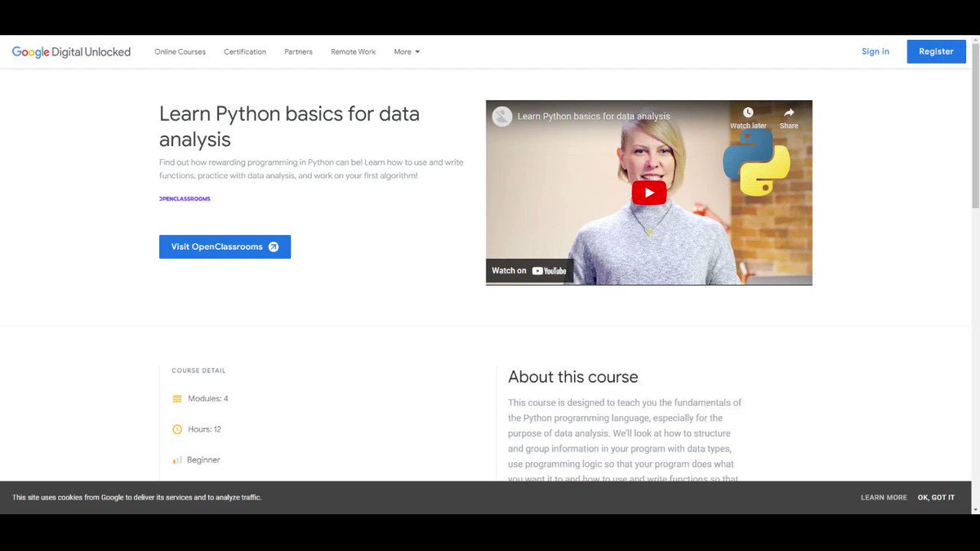The image size is (980, 551).
Task: Click the Visit OpenClassrooms button
Action: [x=225, y=247]
